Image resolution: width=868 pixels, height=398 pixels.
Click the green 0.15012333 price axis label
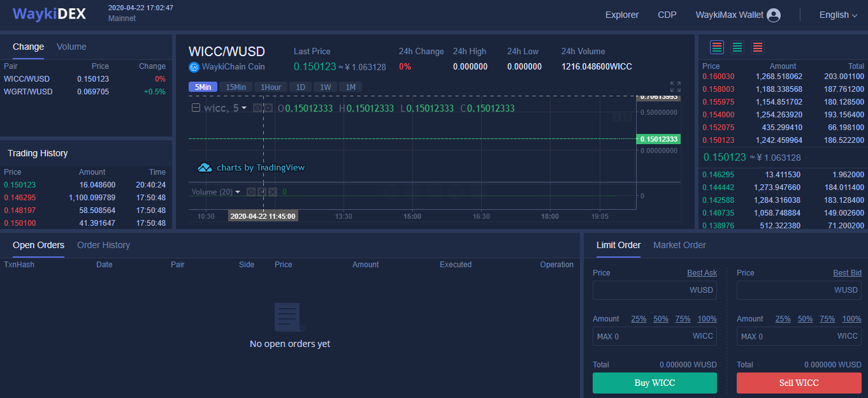[659, 139]
